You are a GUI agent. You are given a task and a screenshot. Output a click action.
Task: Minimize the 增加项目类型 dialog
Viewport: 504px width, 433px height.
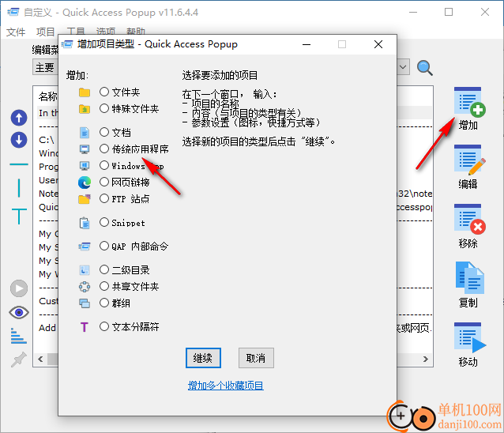(307, 44)
